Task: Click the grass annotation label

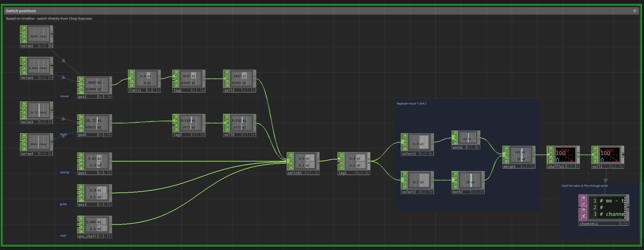Action: (63, 204)
